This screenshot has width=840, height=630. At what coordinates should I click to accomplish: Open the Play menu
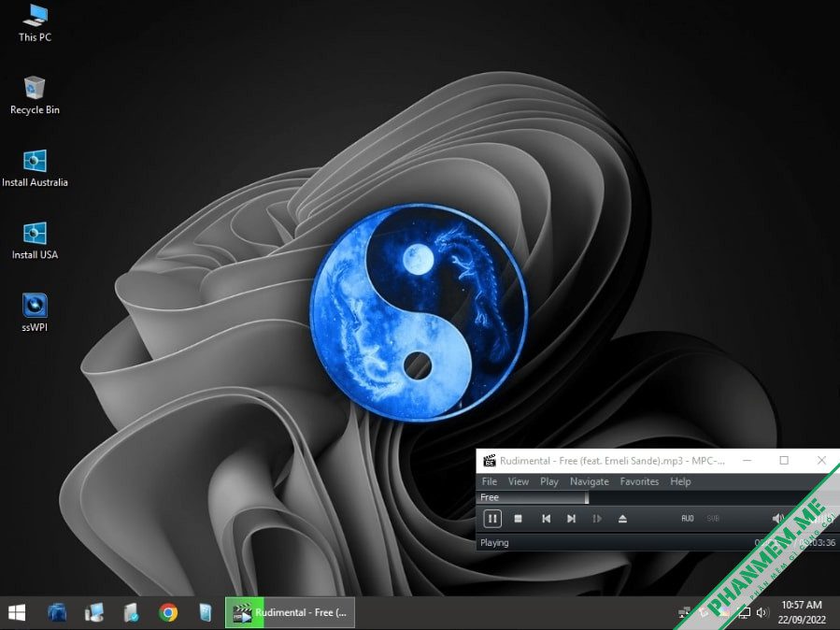[549, 481]
